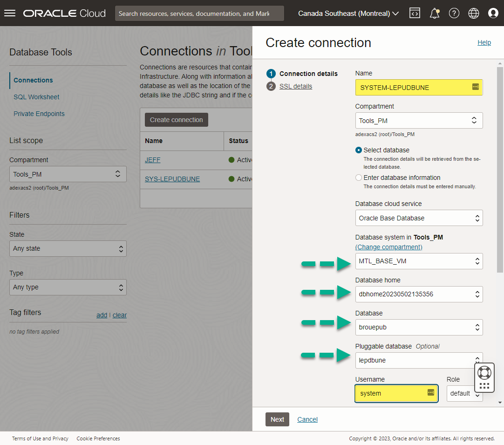
Task: Select 'Enter database information' radio option
Action: coord(359,178)
